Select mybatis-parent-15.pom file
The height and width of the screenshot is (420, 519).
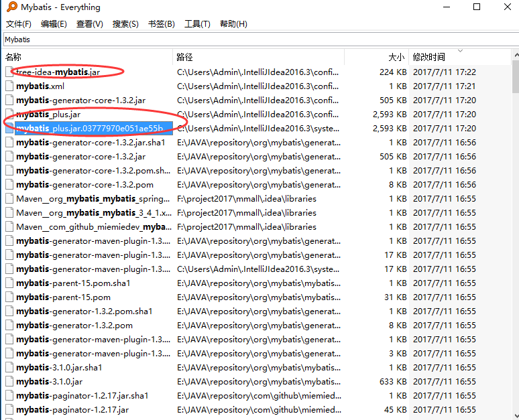click(x=63, y=297)
